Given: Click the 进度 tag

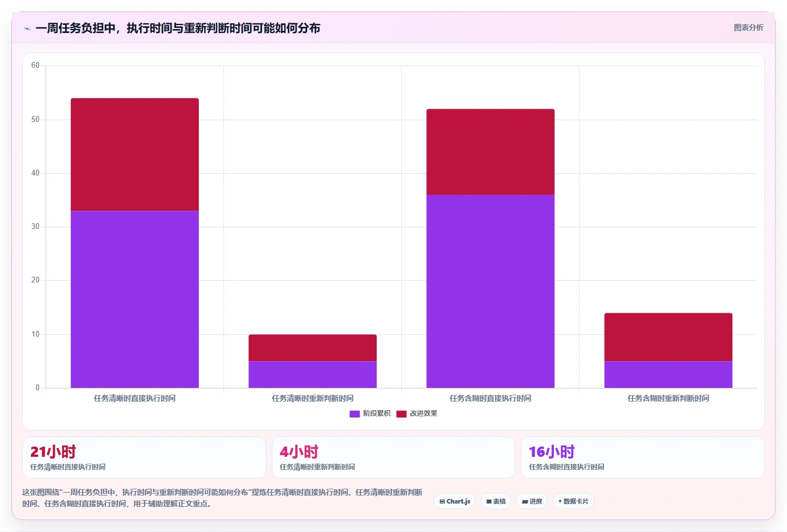Looking at the screenshot, I should tap(532, 501).
